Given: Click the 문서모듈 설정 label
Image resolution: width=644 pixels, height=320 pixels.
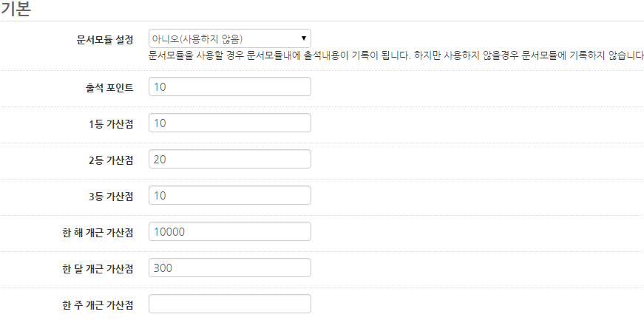Looking at the screenshot, I should click(x=104, y=39).
